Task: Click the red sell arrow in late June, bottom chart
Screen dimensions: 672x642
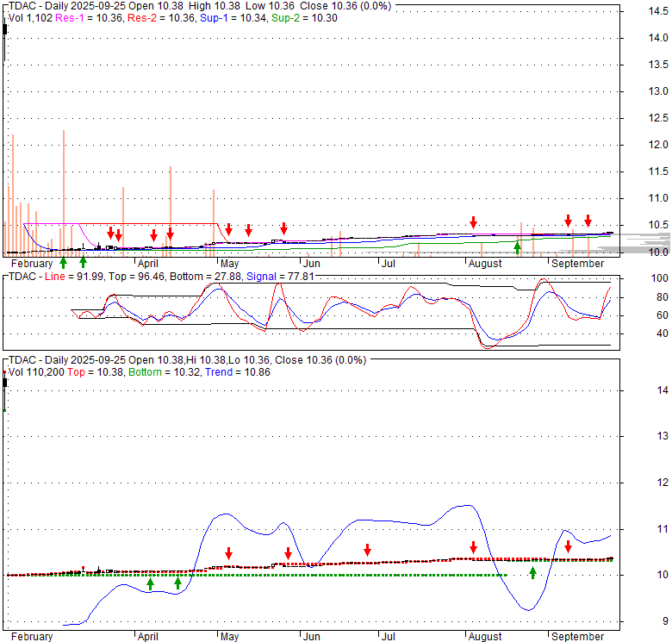Action: pos(367,550)
